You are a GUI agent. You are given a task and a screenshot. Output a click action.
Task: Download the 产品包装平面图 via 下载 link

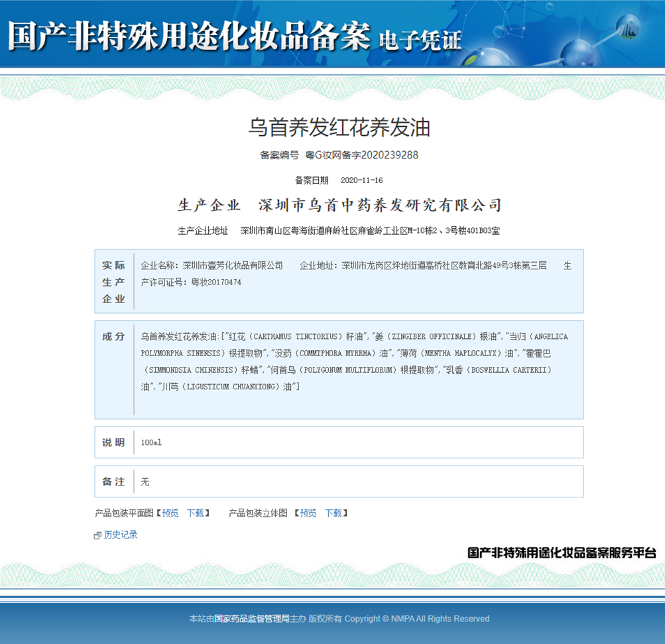click(196, 513)
